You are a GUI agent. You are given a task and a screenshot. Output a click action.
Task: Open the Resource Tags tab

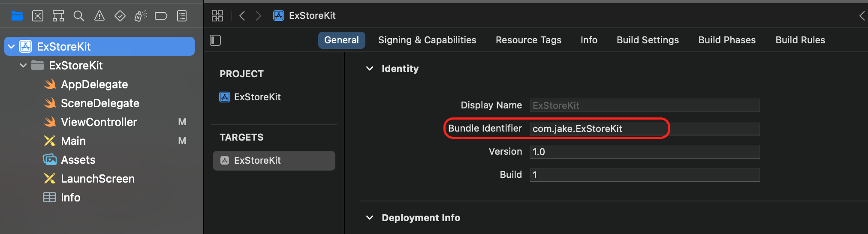click(x=528, y=40)
